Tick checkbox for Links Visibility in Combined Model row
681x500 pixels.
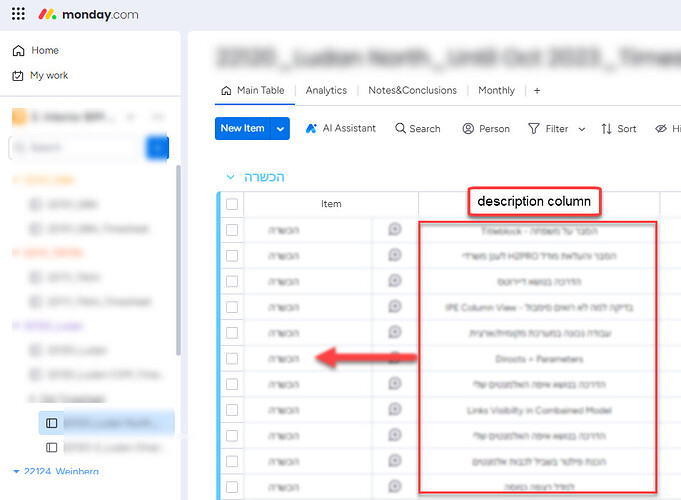[232, 410]
